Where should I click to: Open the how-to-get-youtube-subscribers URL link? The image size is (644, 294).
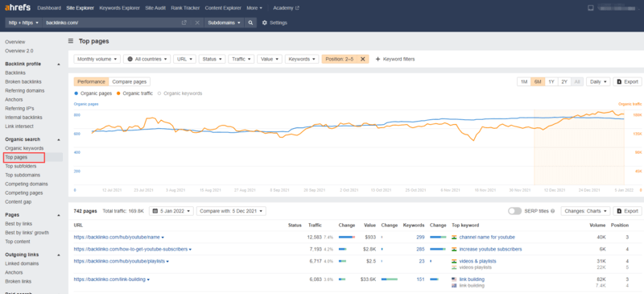[130, 249]
